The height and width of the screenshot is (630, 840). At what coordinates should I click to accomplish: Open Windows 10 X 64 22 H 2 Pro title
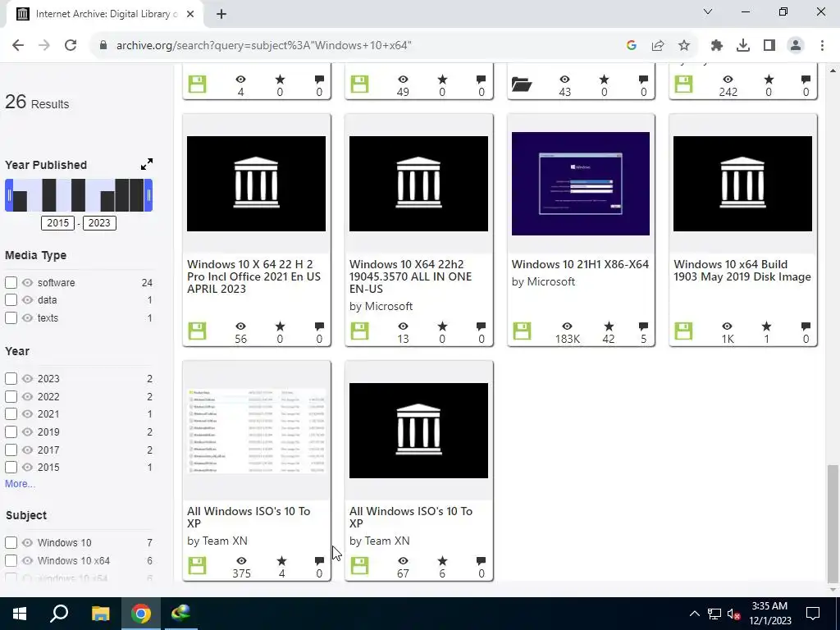coord(254,276)
